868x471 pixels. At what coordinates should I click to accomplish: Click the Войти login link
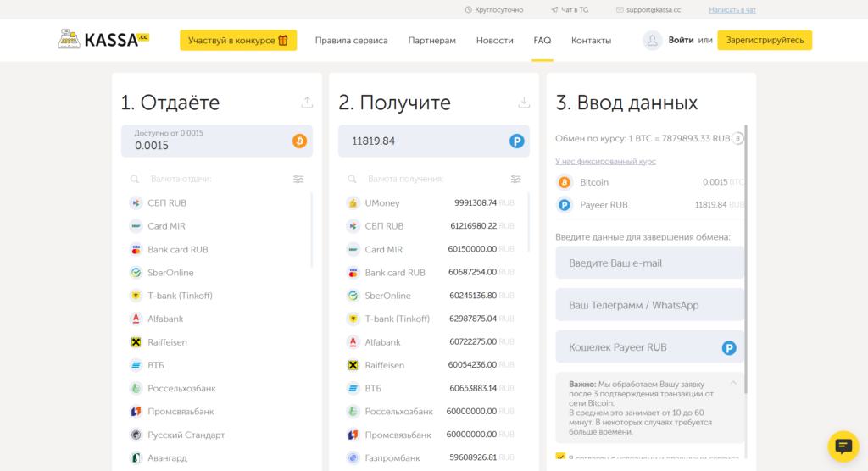(681, 41)
